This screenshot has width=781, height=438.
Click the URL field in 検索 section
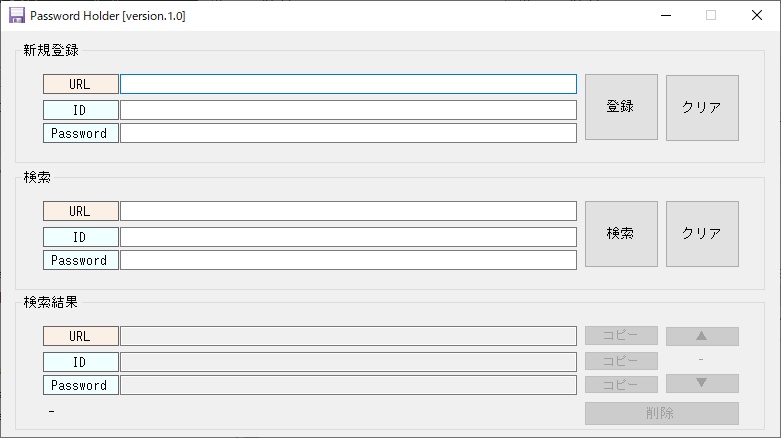(x=348, y=211)
